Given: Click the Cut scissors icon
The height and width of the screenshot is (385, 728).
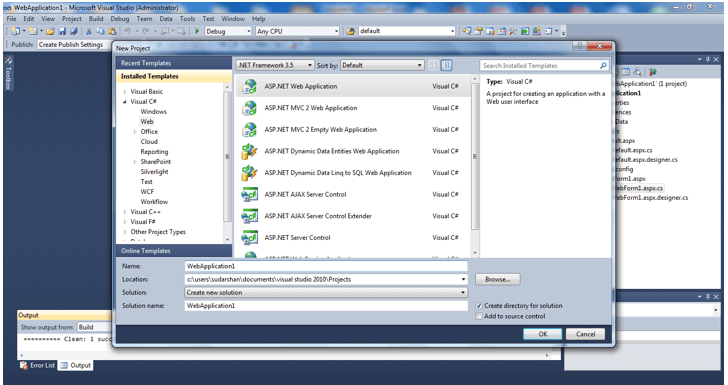Looking at the screenshot, I should coord(89,31).
